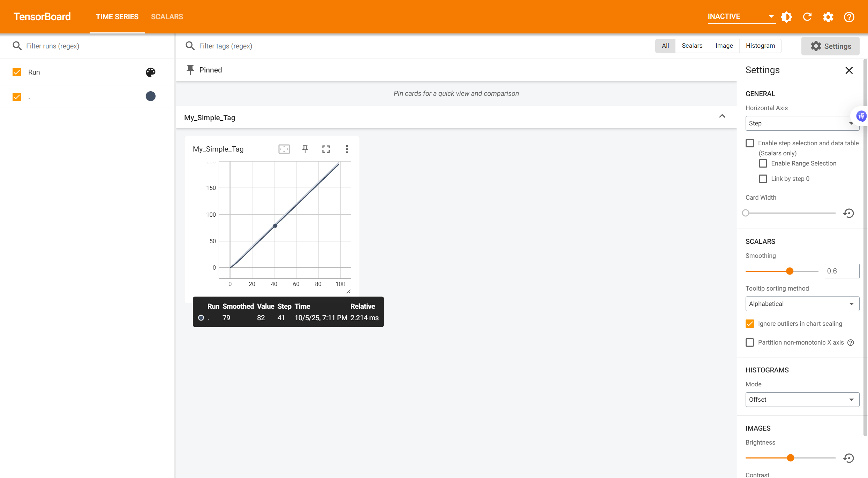Enable step selection and data table
The width and height of the screenshot is (868, 478).
tap(750, 143)
